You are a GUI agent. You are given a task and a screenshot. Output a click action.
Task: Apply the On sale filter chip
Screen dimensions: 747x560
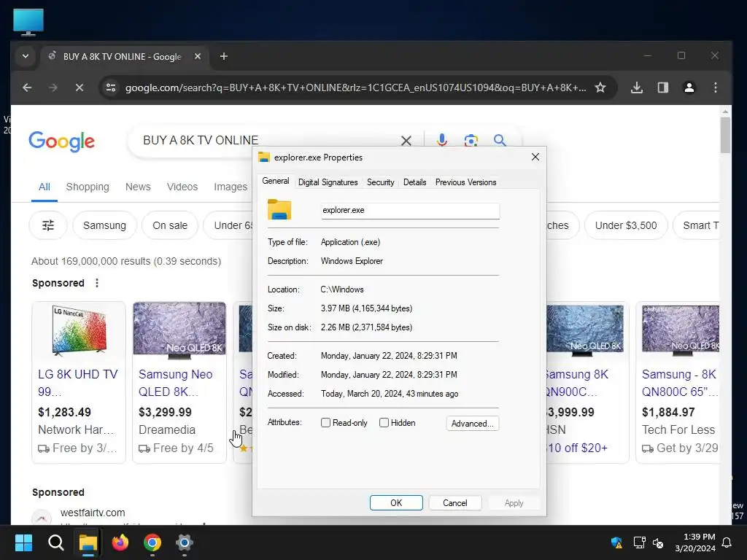169,225
